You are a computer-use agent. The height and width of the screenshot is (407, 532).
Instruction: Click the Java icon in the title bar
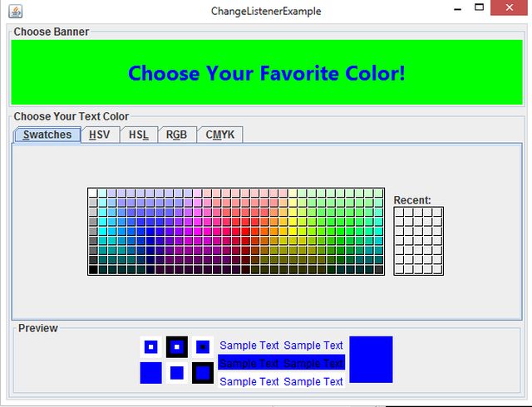click(15, 11)
